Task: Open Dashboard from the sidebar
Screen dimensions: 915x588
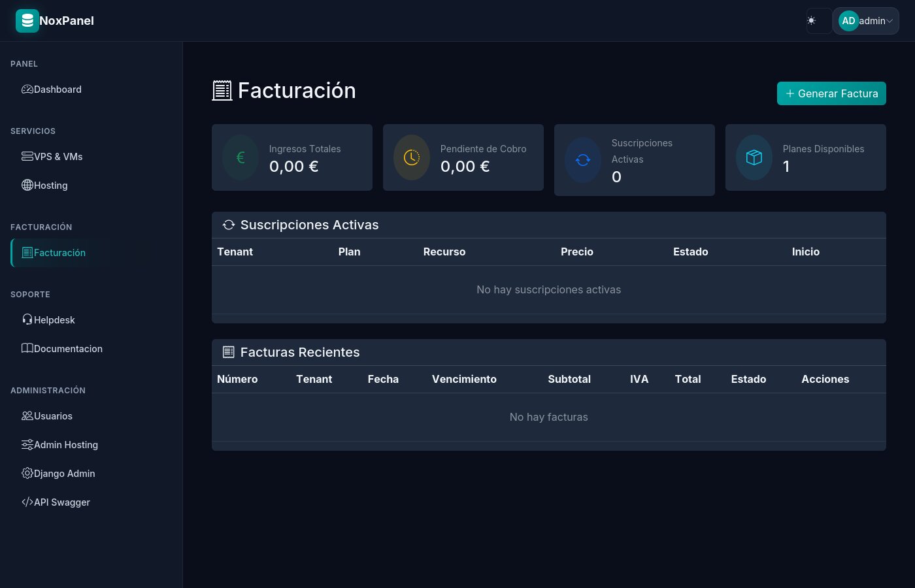Action: pyautogui.click(x=58, y=90)
